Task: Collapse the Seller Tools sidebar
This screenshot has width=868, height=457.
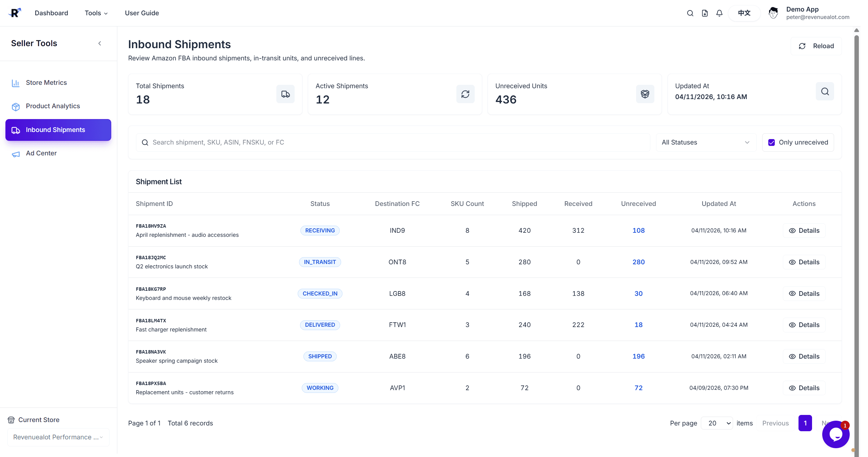Action: tap(100, 43)
